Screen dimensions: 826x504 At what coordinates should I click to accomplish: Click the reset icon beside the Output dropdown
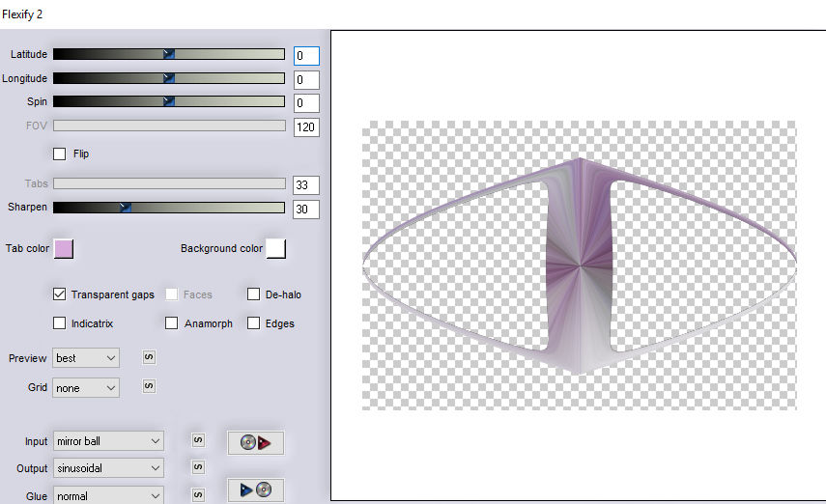pos(198,467)
